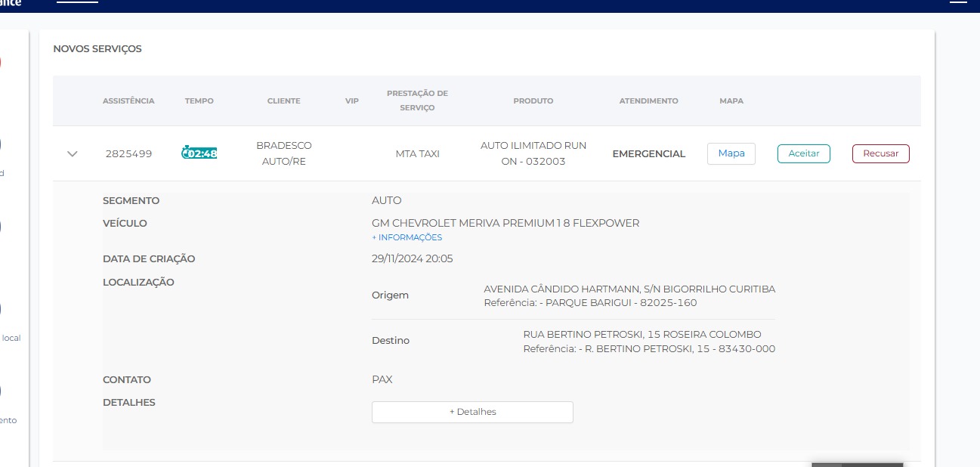980x467 pixels.
Task: Click the EMERGENCIAL attendance label
Action: coord(648,153)
